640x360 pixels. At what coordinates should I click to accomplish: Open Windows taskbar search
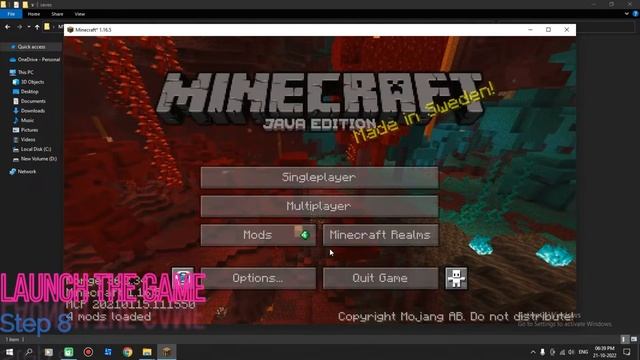point(29,352)
